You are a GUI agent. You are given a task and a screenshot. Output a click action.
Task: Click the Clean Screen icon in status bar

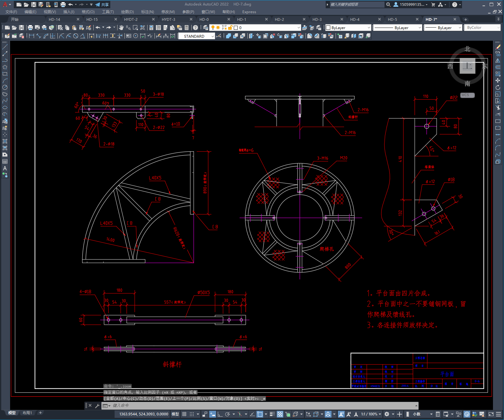click(491, 414)
